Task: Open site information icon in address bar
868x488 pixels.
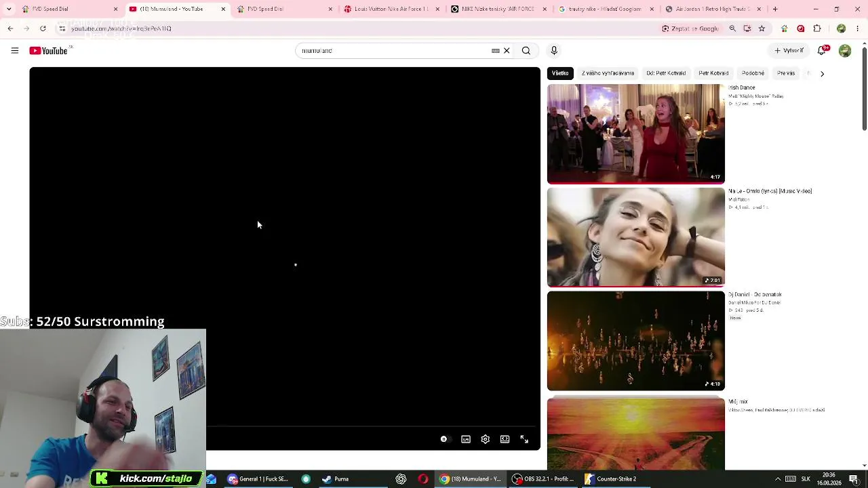Action: click(x=62, y=28)
